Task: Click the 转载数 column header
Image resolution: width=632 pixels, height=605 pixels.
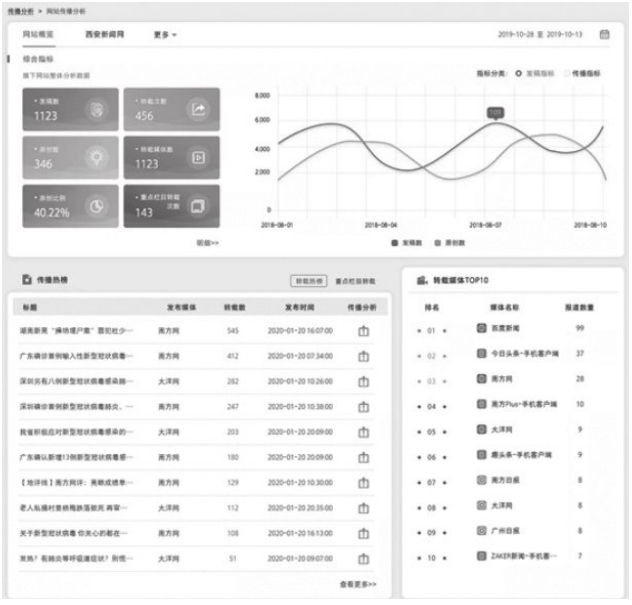Action: point(235,308)
